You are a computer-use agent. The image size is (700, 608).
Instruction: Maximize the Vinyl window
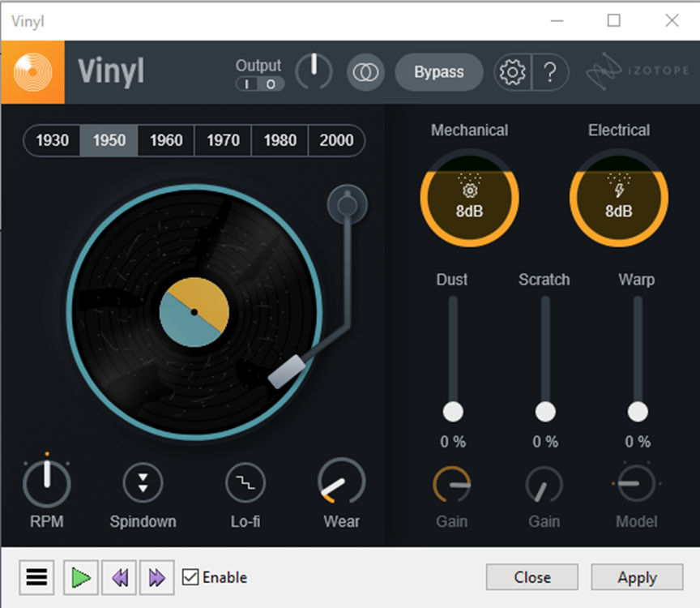click(x=614, y=20)
